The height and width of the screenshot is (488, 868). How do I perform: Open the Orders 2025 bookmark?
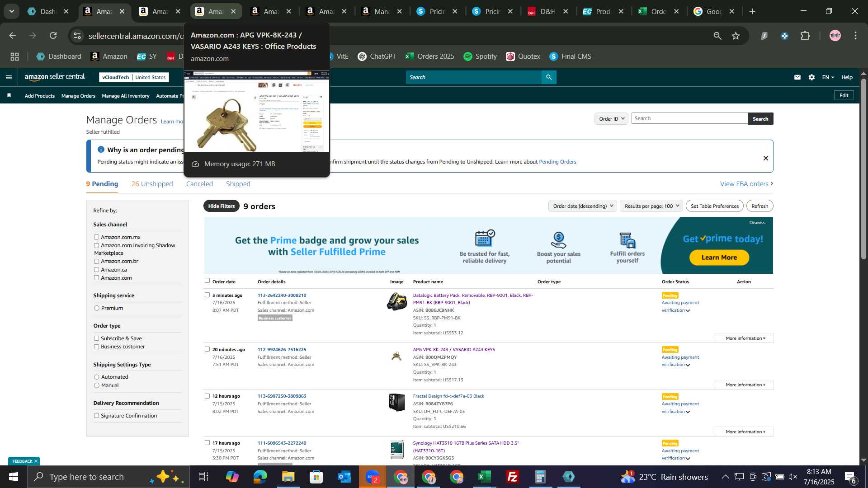(430, 56)
